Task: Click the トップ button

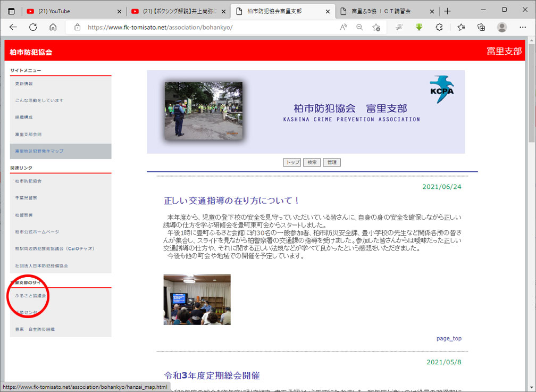Action: (x=292, y=162)
